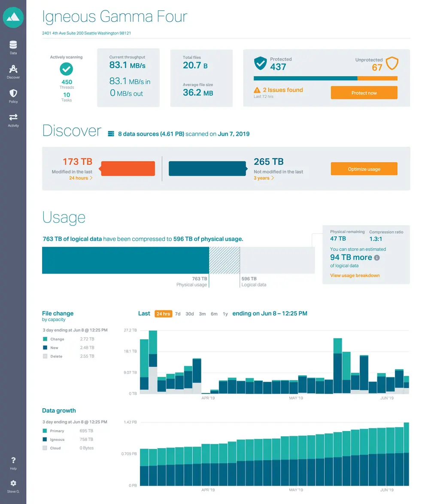Click the Igneous Gamma Four title
This screenshot has width=425, height=504.
point(115,16)
